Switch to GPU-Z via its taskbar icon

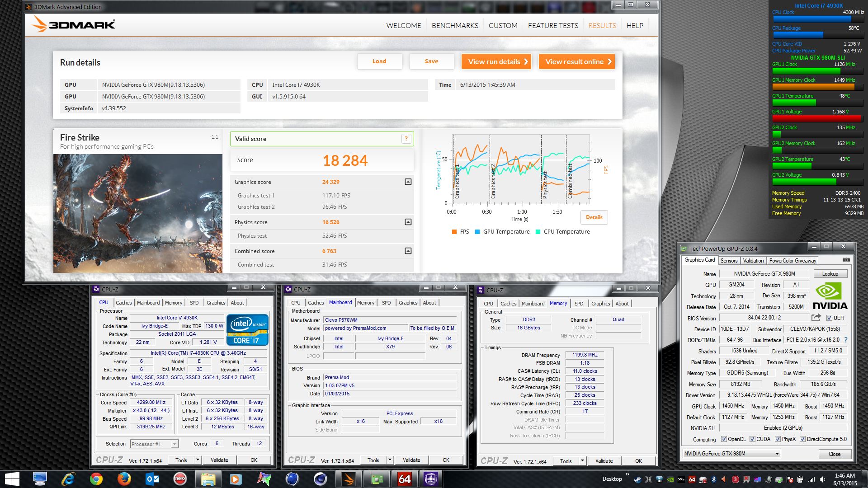pyautogui.click(x=376, y=479)
